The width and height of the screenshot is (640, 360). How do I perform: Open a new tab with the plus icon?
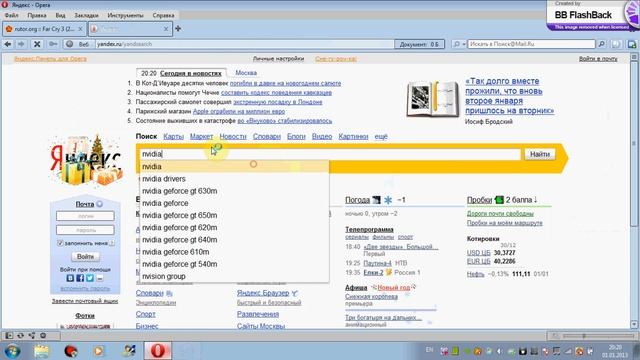tap(178, 29)
